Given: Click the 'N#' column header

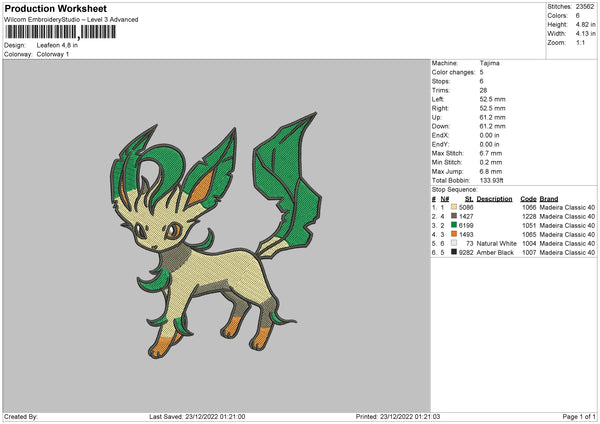Looking at the screenshot, I should point(445,199).
